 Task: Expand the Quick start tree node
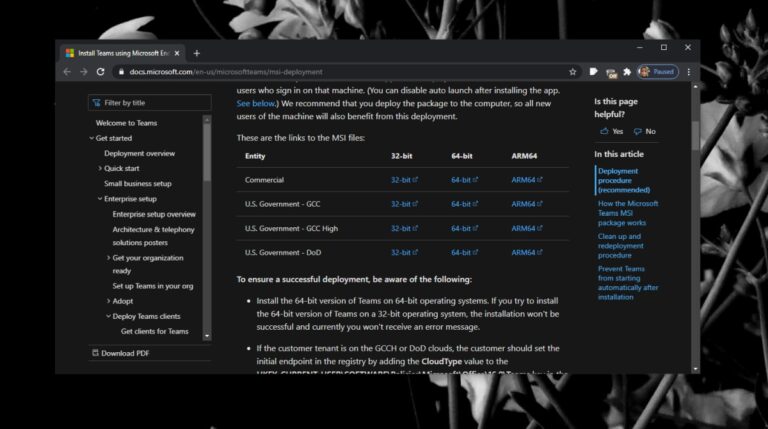tap(100, 168)
